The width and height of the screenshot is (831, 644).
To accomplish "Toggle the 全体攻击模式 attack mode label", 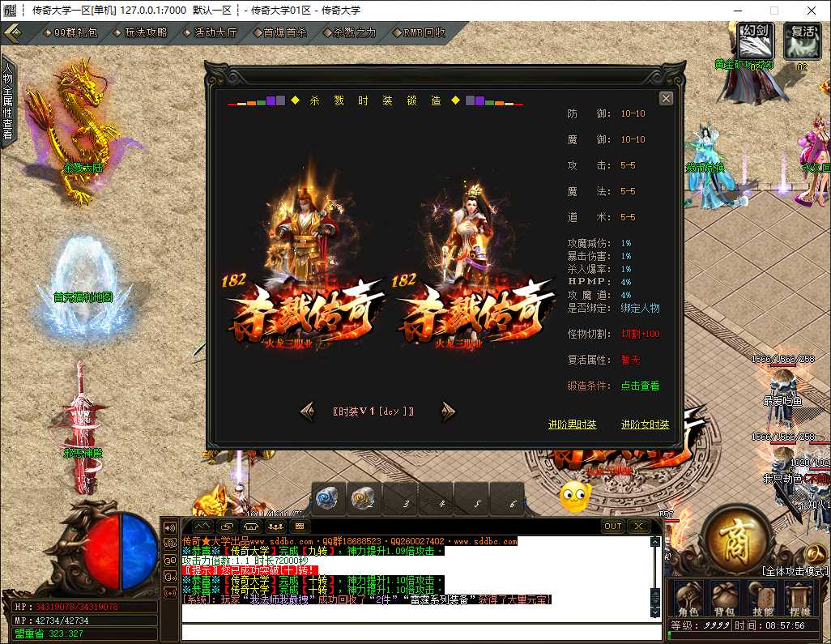I will click(x=795, y=571).
